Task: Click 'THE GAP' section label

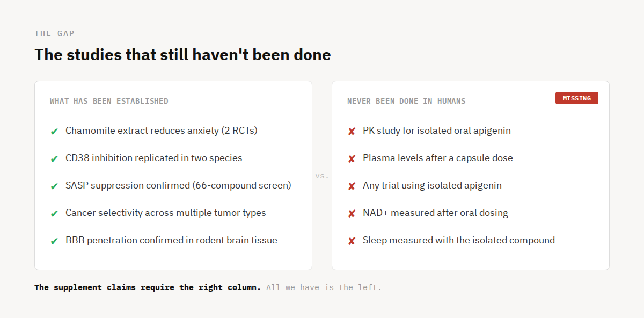Action: (x=54, y=33)
